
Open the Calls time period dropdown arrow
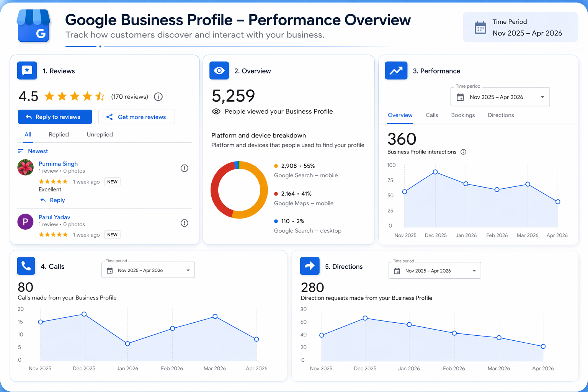coord(188,271)
